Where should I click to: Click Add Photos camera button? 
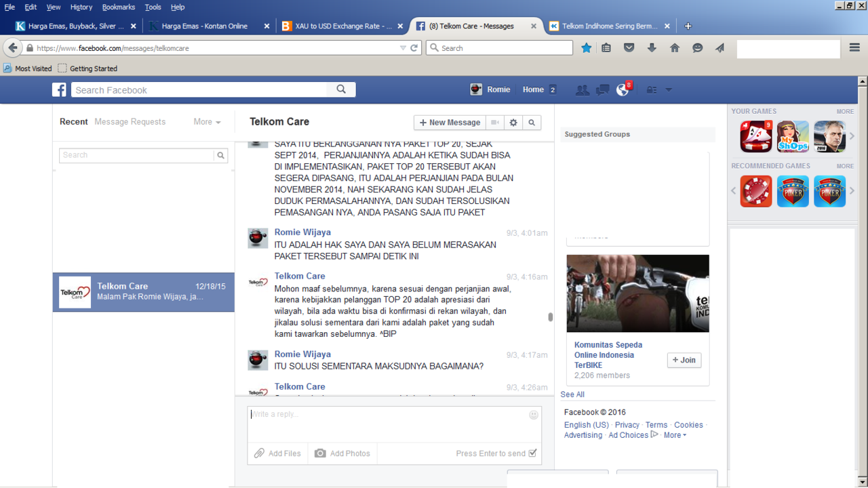[x=342, y=453]
